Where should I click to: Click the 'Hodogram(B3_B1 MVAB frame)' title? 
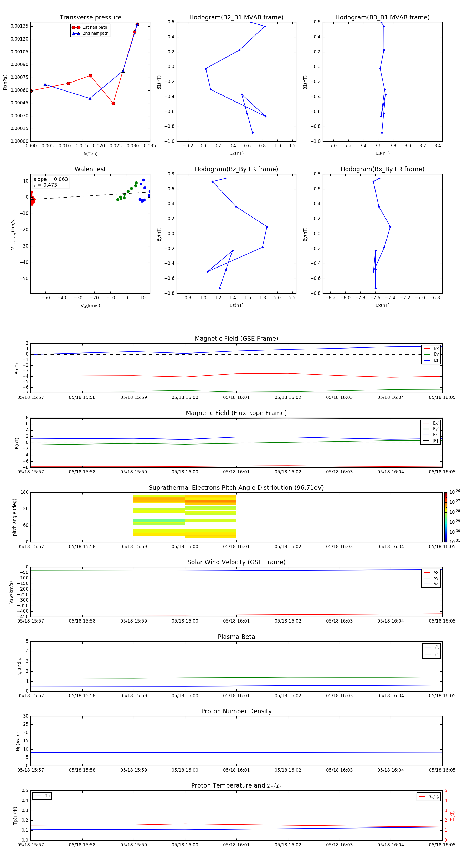pos(382,18)
